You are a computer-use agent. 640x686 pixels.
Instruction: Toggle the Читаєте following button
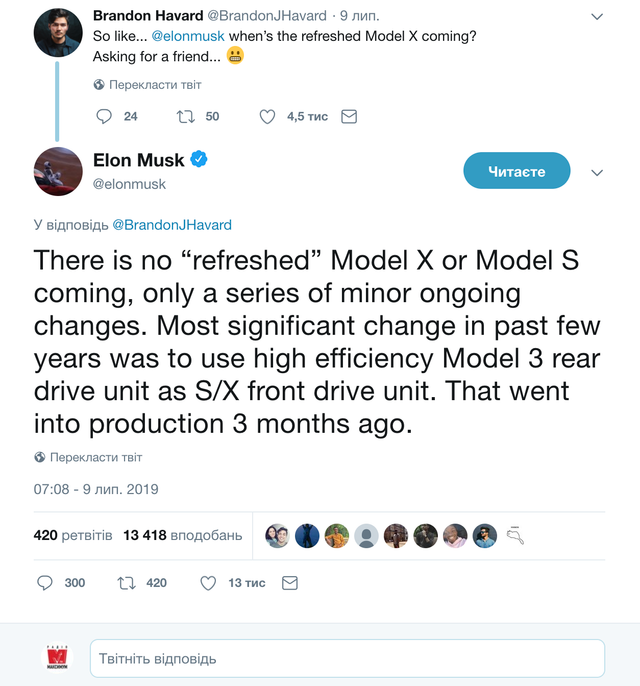tap(516, 171)
